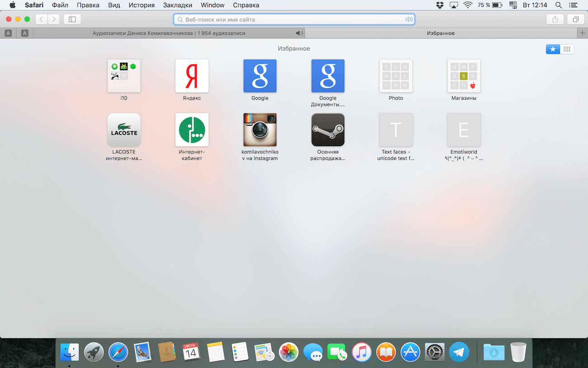Open Contacts from the Dock
The image size is (588, 368).
click(x=167, y=352)
